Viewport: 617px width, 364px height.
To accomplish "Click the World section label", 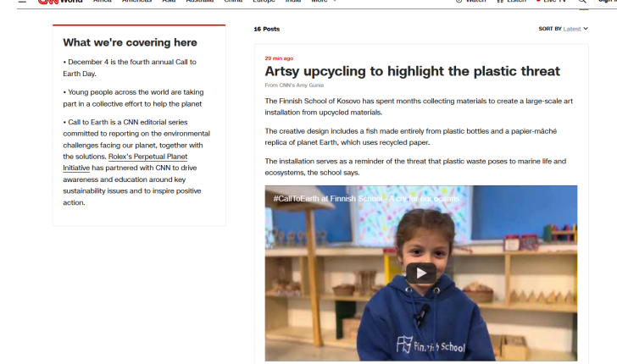I will coord(71,2).
